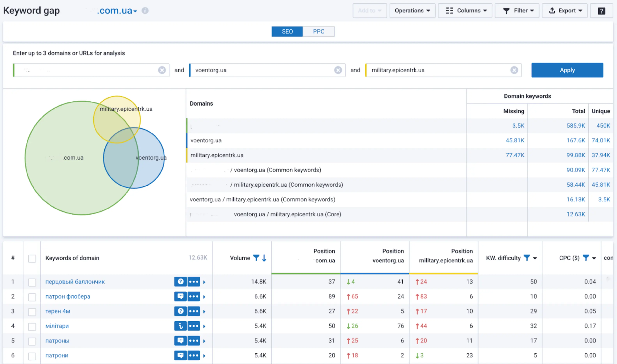Click CPC ($) filter icon
617x364 pixels.
[586, 258]
